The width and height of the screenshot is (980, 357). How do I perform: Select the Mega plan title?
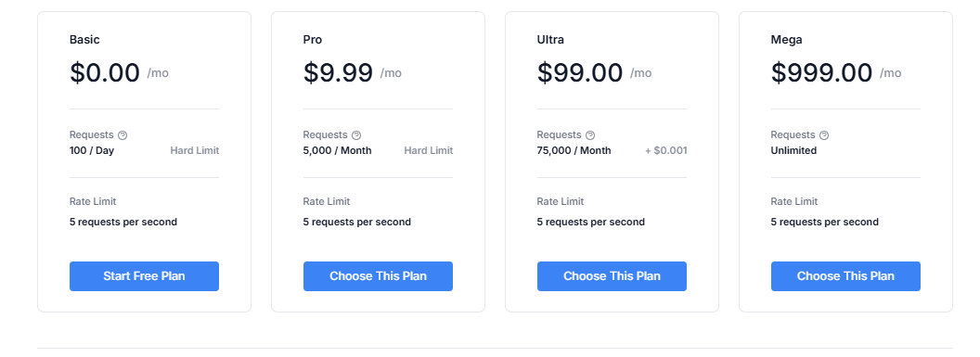tap(786, 39)
